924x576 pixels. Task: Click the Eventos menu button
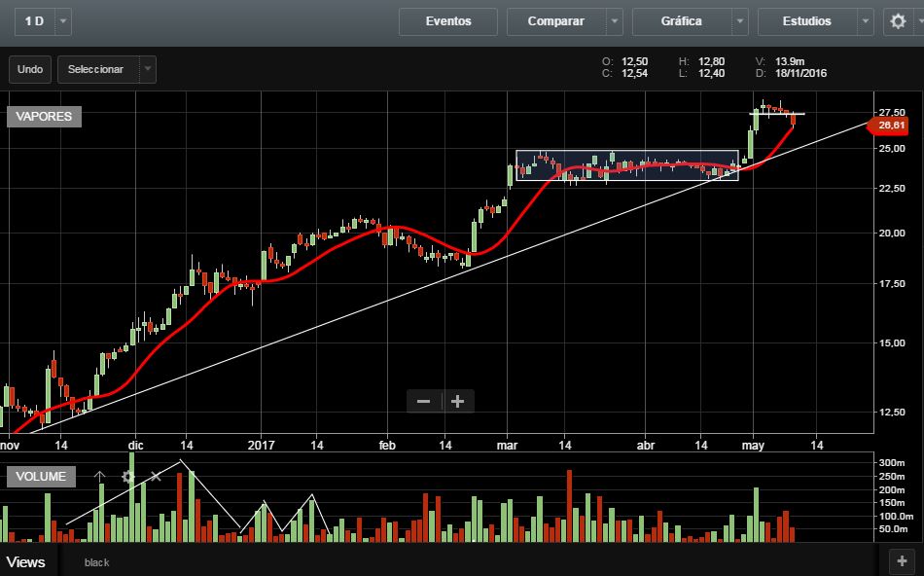point(448,21)
